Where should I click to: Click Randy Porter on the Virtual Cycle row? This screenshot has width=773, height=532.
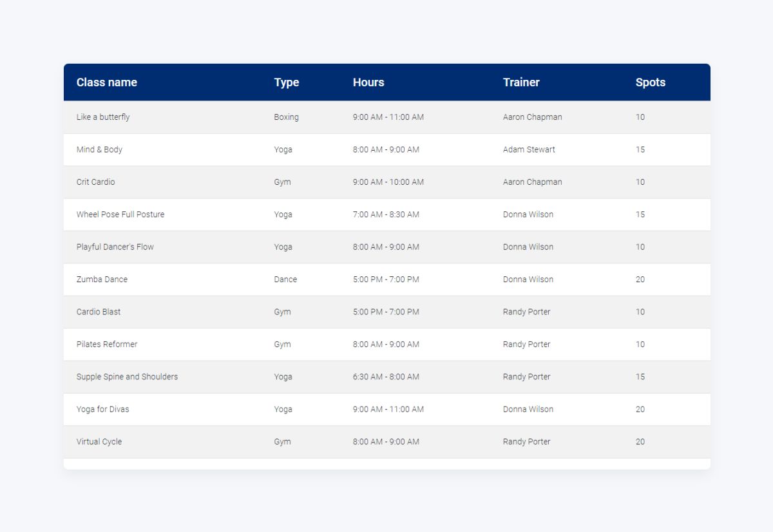tap(527, 442)
